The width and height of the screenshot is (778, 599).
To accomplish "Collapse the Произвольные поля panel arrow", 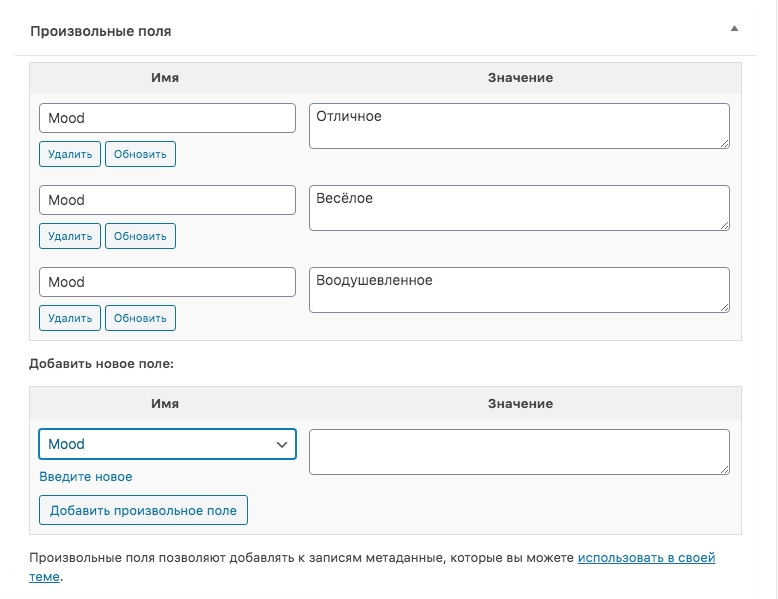I will click(x=734, y=29).
